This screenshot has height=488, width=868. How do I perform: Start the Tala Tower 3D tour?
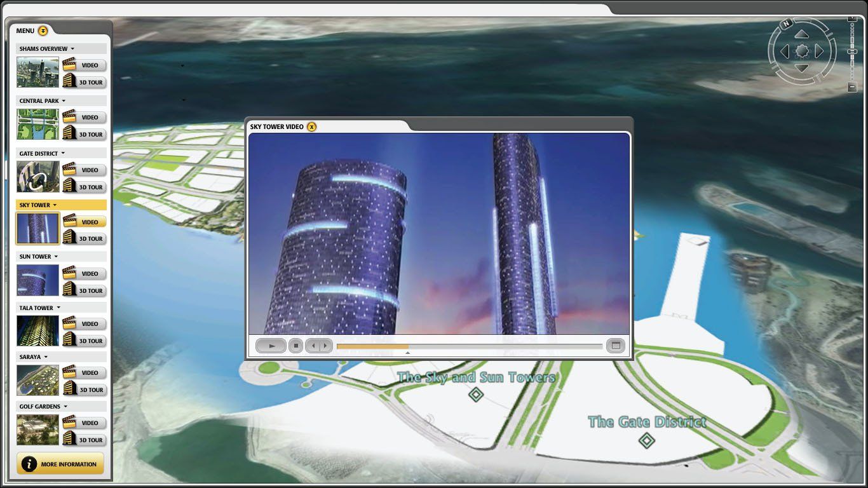pos(85,341)
